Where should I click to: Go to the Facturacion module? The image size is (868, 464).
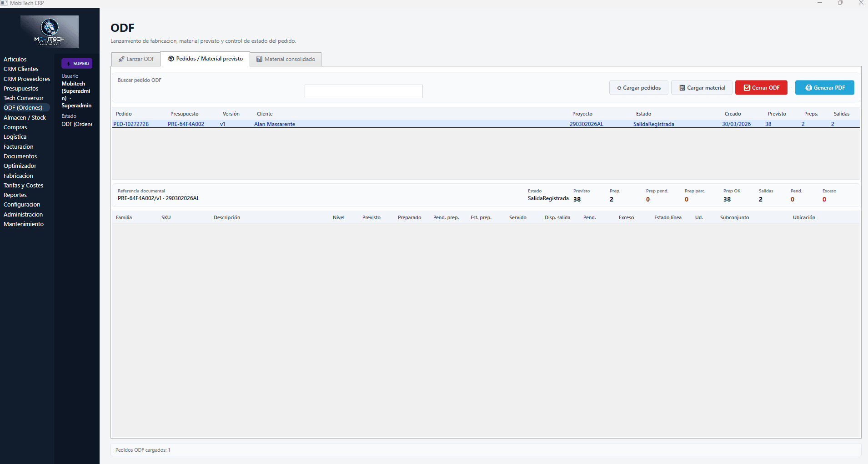19,147
